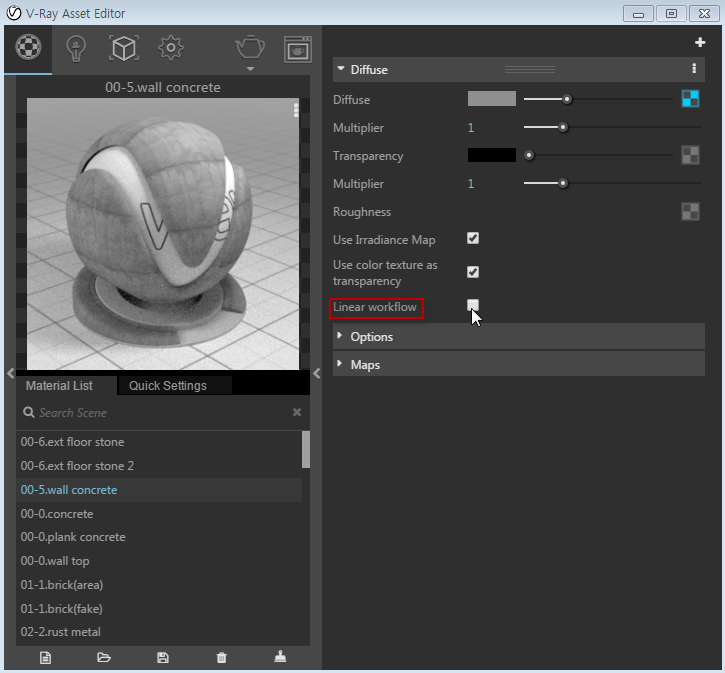Open render options arrow below teapot
This screenshot has height=673, width=725.
[250, 69]
